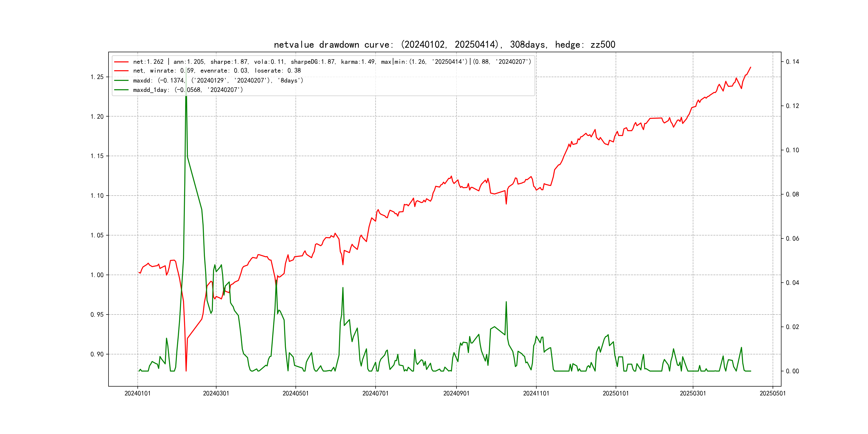This screenshot has height=434, width=868.
Task: Click the green swatch beside maxdd legend entry
Action: [121, 81]
